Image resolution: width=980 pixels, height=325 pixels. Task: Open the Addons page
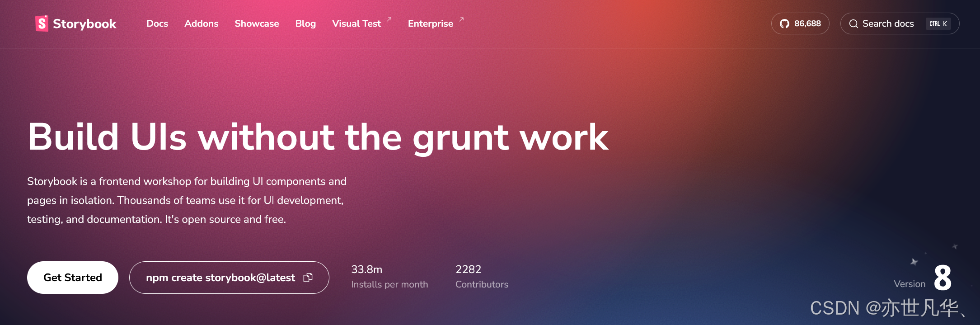click(x=202, y=24)
